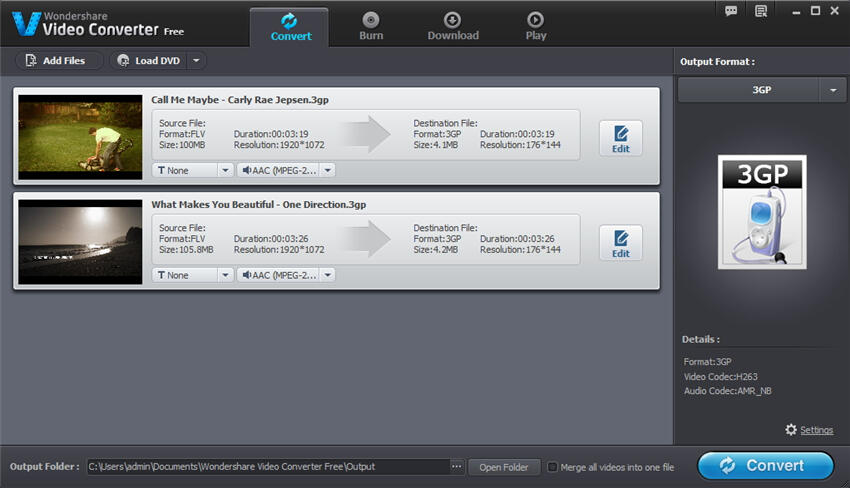Screen dimensions: 850x488
Task: Edit the What Makes You Beautiful video
Action: pyautogui.click(x=621, y=243)
